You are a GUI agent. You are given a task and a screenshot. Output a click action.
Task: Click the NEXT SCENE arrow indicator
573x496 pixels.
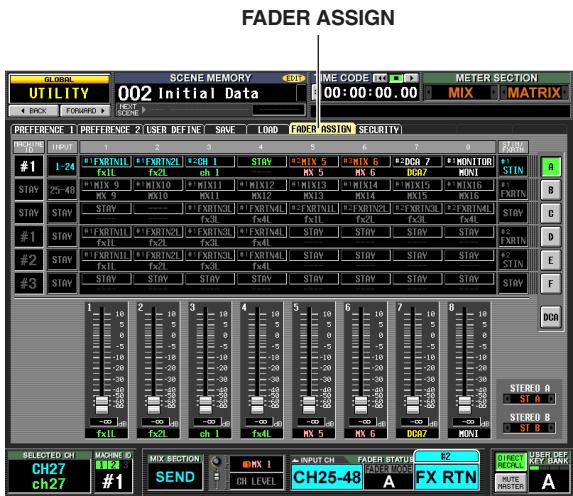[x=144, y=109]
